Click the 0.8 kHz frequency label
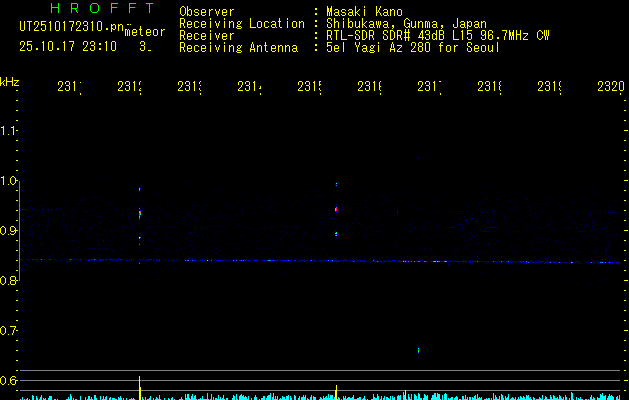 point(8,280)
